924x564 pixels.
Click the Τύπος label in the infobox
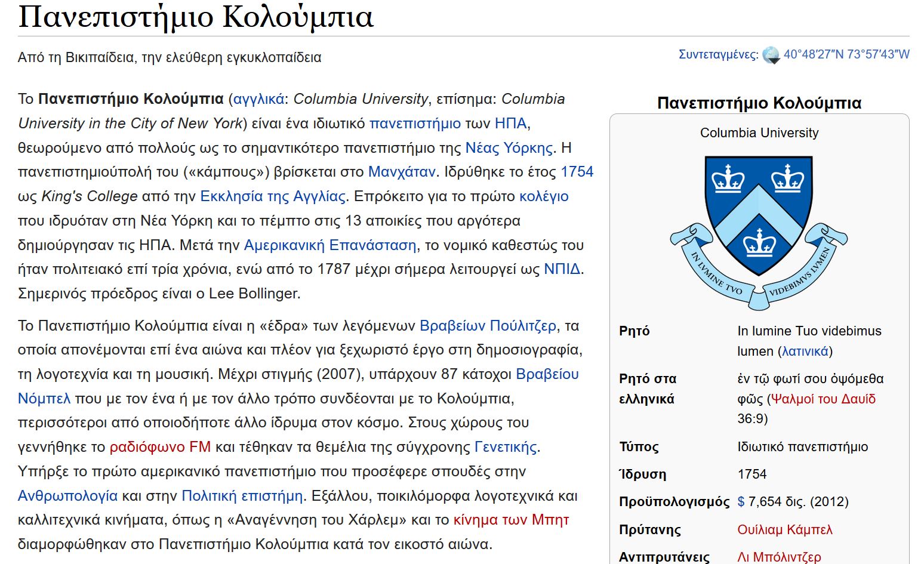[639, 446]
